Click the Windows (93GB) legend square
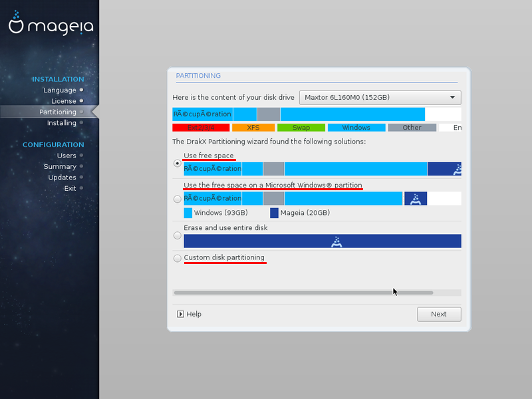 pos(188,213)
